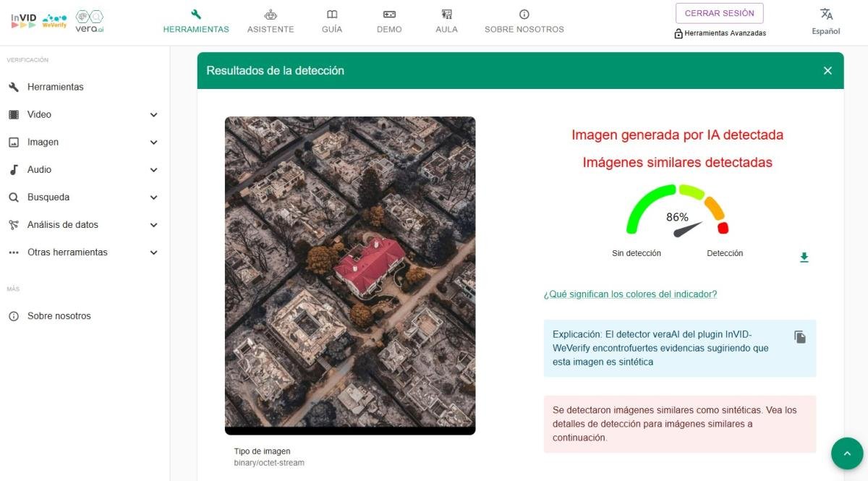Viewport: 868px width, 481px height.
Task: Click the 'binary/octet-stream' image type value
Action: (269, 463)
